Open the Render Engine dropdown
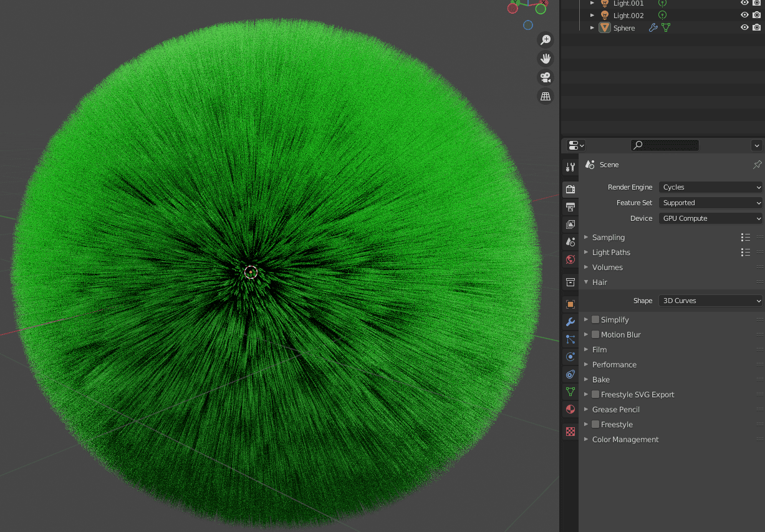Screen dimensions: 765x532 click(x=710, y=186)
